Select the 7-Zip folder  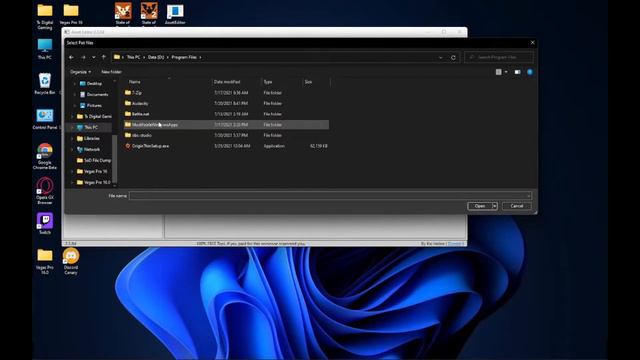(227, 93)
